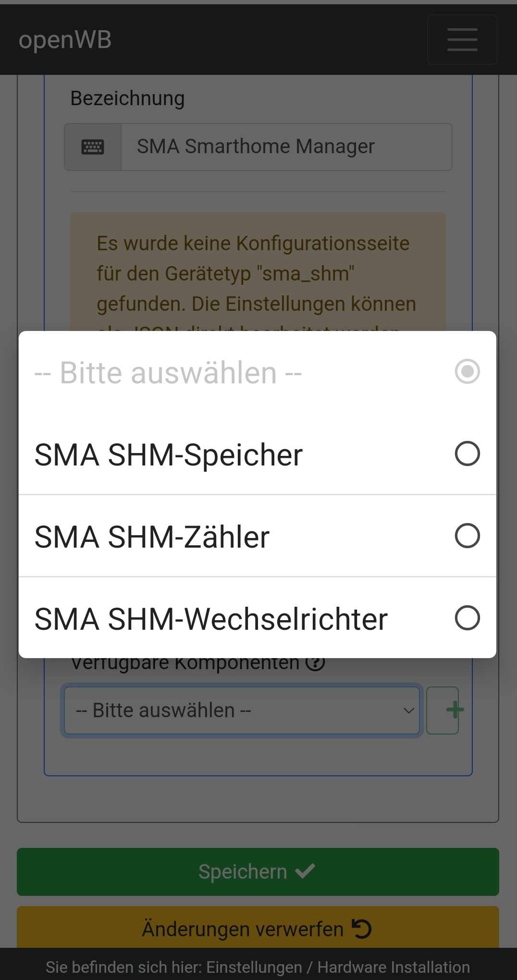Choose SMA SHM-Speicher option text

169,455
